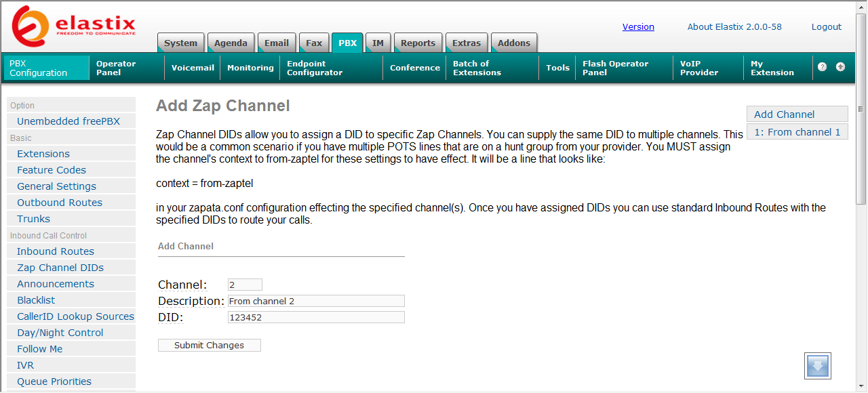
Task: Open Batch of Extensions submenu
Action: coord(493,68)
